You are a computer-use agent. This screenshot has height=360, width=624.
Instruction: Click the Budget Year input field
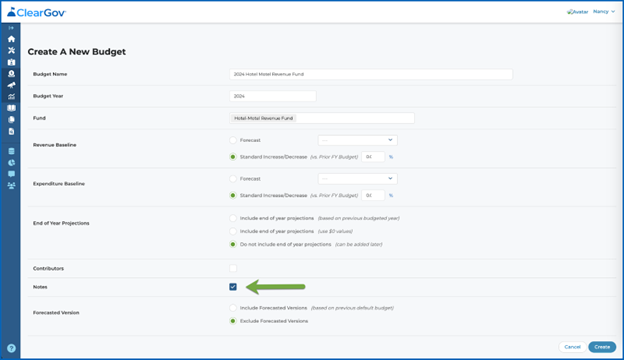tap(273, 96)
